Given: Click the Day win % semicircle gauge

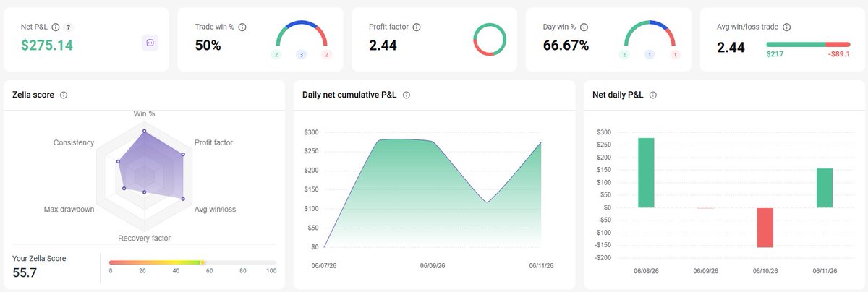Looking at the screenshot, I should click(650, 34).
